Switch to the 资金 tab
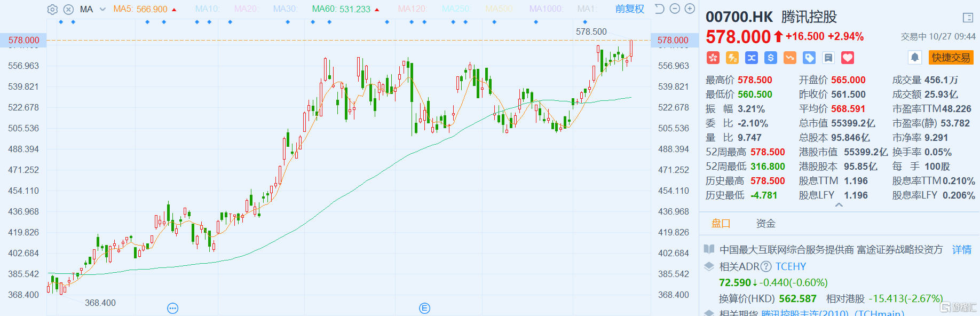 coord(765,224)
